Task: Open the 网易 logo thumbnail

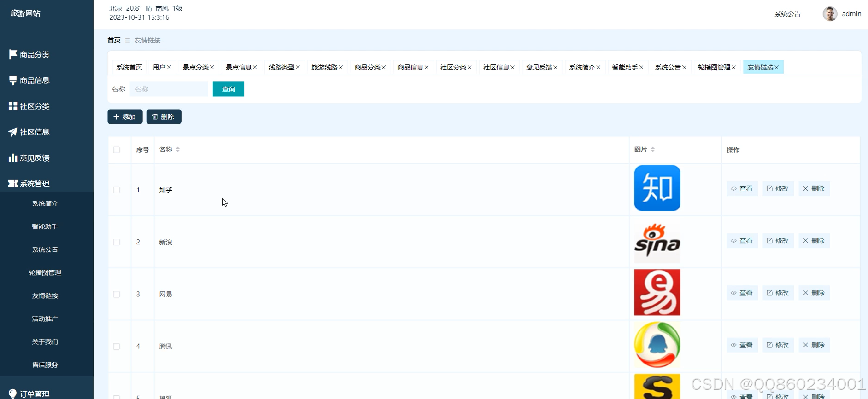Action: pos(657,292)
